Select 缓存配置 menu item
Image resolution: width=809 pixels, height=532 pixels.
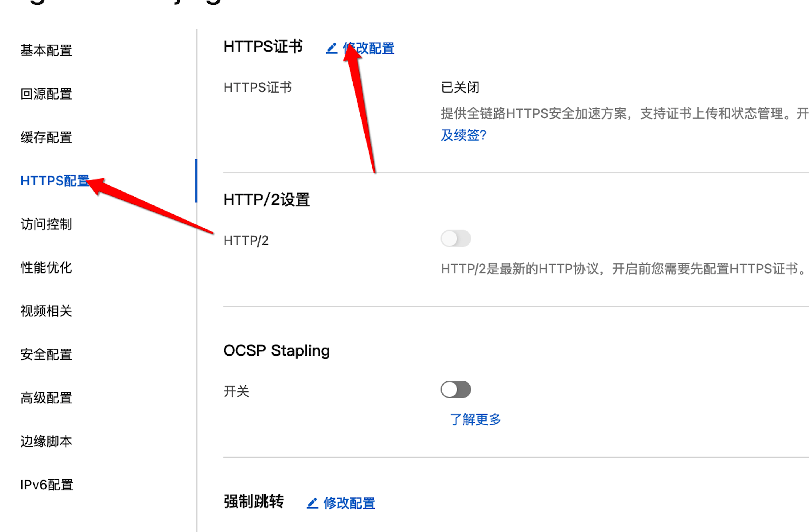click(46, 137)
